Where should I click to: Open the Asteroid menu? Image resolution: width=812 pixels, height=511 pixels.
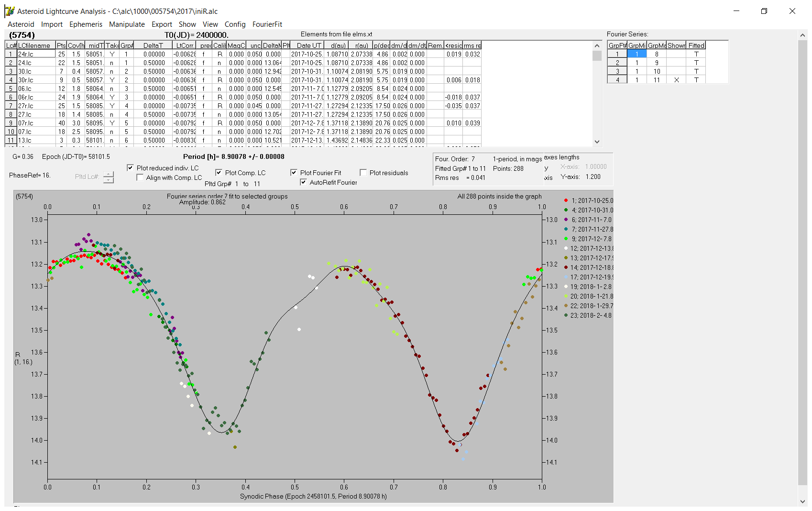click(x=21, y=24)
